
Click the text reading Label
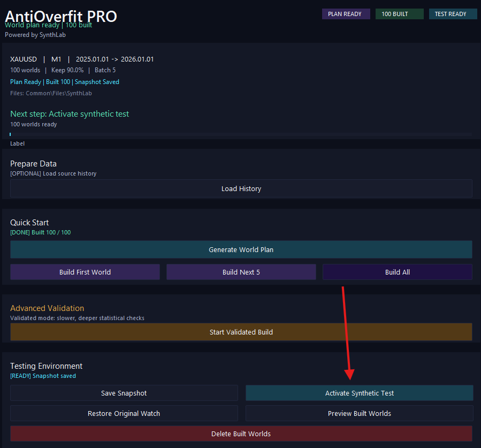click(17, 143)
